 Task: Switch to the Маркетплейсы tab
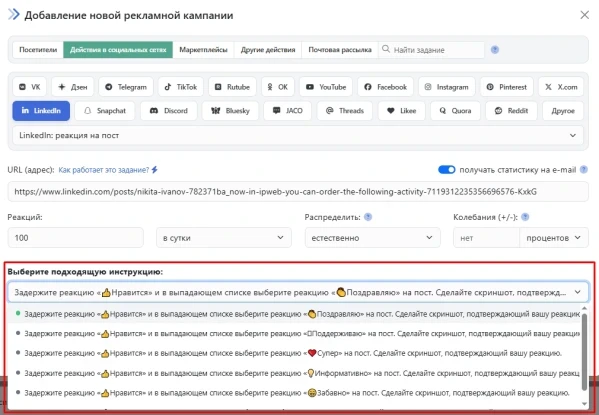point(203,50)
